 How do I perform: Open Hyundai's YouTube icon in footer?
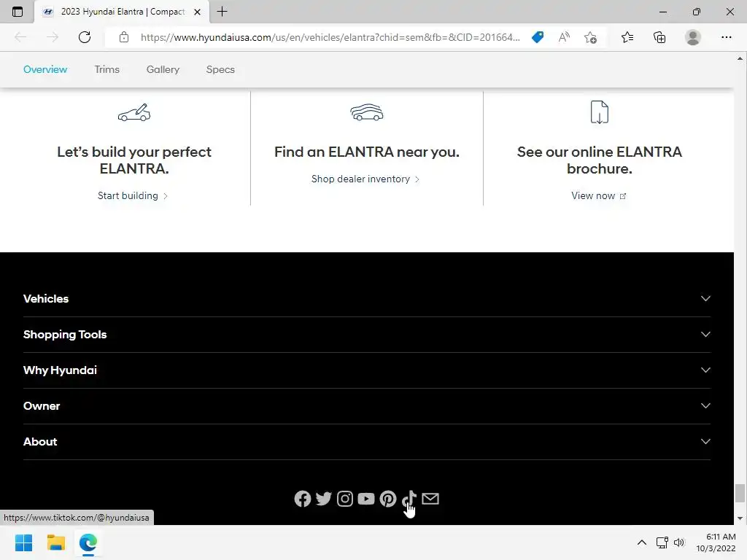pos(366,499)
